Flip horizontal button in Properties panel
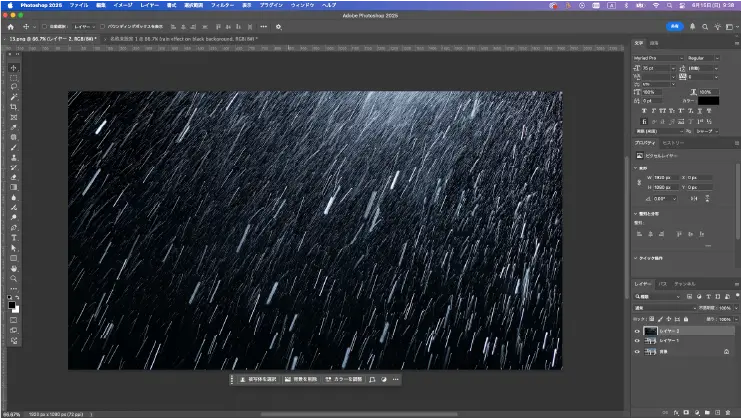This screenshot has height=418, width=741. (694, 199)
